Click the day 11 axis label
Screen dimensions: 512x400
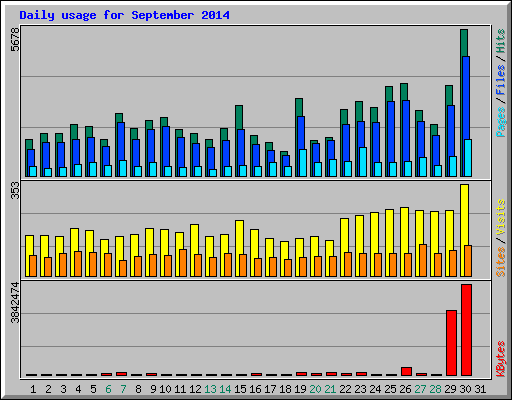tap(180, 389)
